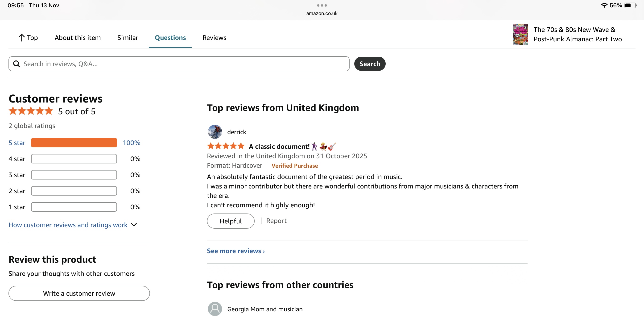Switch to the About this item tab
This screenshot has height=316, width=644.
(x=78, y=38)
